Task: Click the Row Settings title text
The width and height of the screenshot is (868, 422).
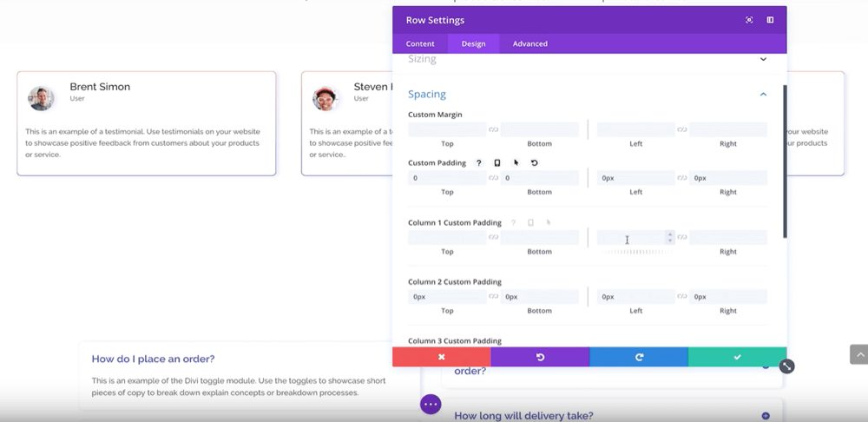Action: click(x=435, y=20)
